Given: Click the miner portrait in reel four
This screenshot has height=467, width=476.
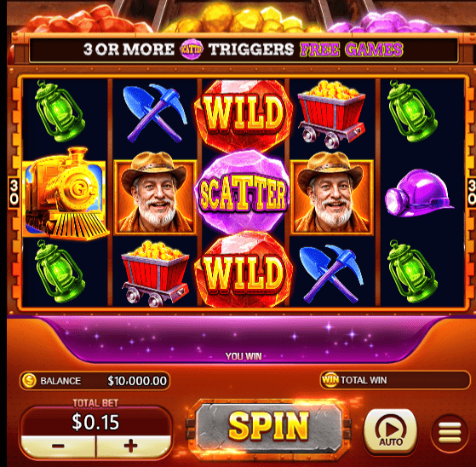Looking at the screenshot, I should pyautogui.click(x=331, y=193).
